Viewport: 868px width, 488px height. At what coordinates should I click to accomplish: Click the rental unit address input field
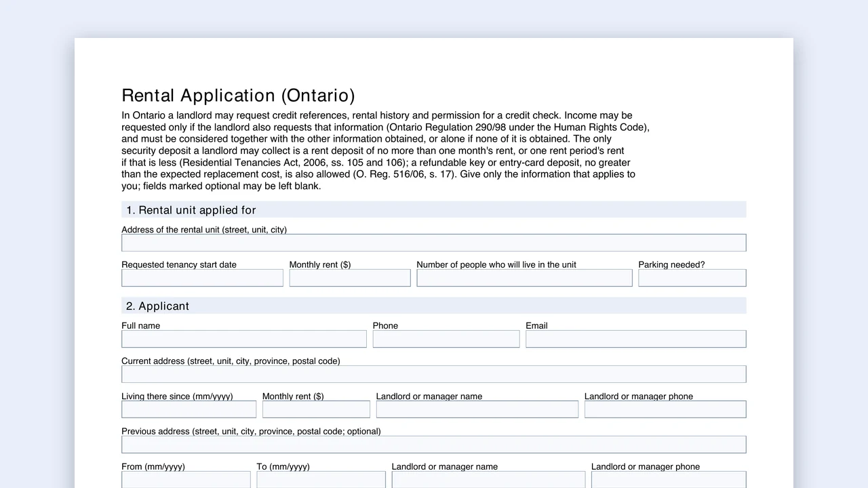[x=434, y=243]
